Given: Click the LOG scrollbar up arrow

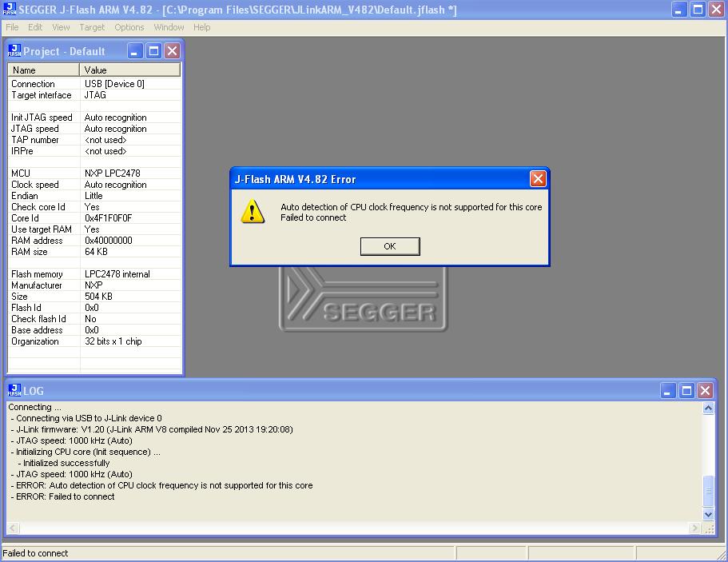Looking at the screenshot, I should coord(709,409).
